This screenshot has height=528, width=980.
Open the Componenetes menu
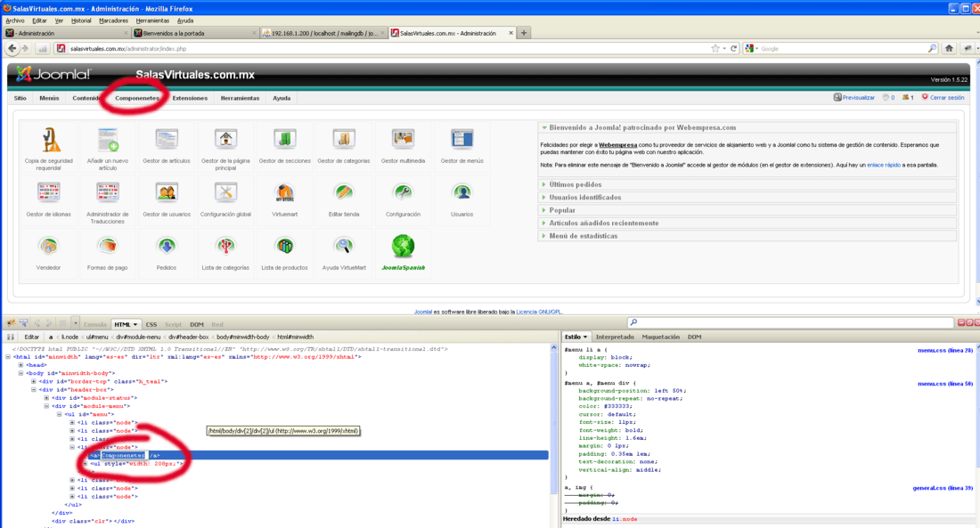coord(137,98)
